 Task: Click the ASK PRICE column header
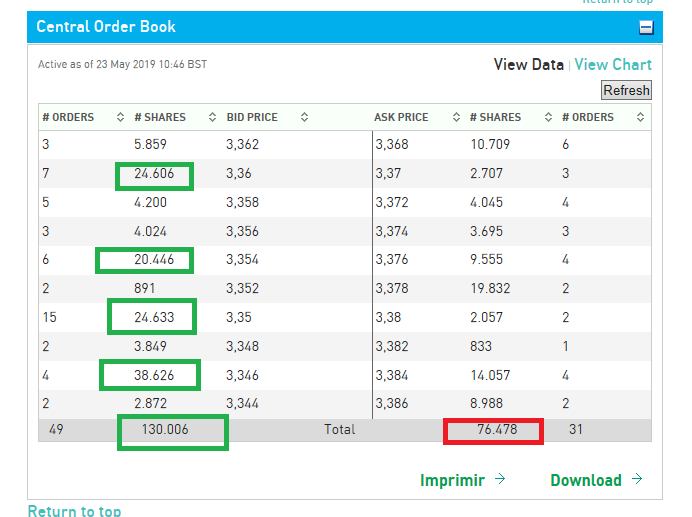(401, 117)
